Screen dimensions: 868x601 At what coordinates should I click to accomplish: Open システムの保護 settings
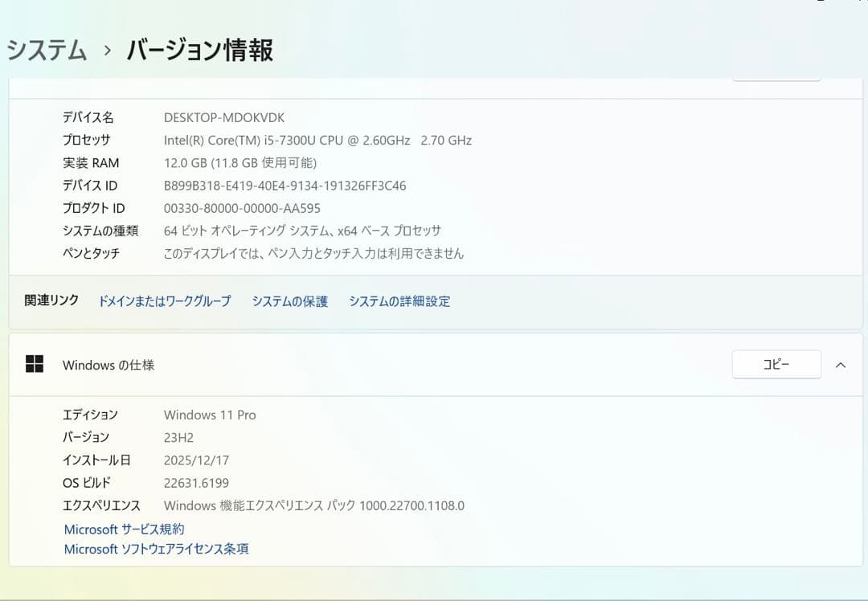pyautogui.click(x=289, y=301)
